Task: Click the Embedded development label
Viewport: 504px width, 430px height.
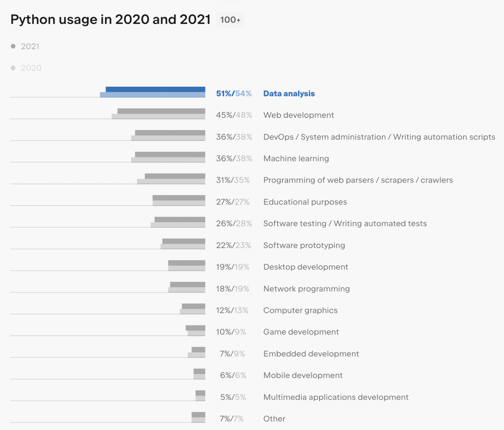Action: (311, 354)
